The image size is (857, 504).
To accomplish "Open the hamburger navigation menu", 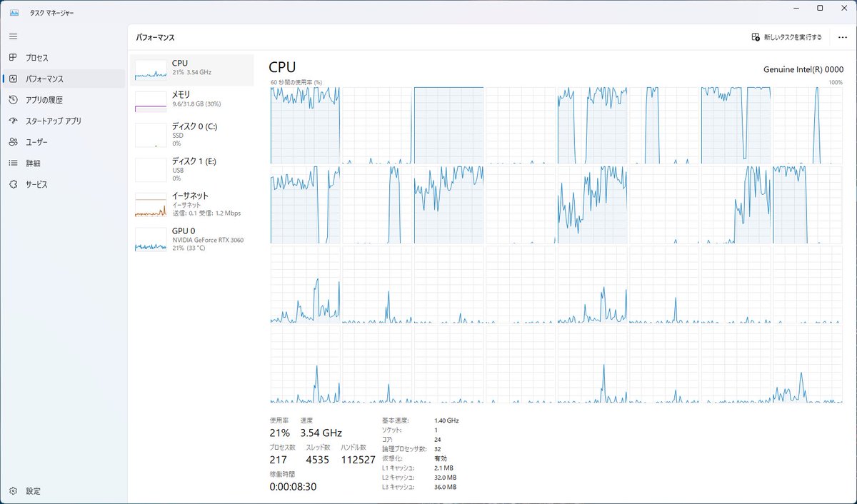I will pyautogui.click(x=14, y=36).
